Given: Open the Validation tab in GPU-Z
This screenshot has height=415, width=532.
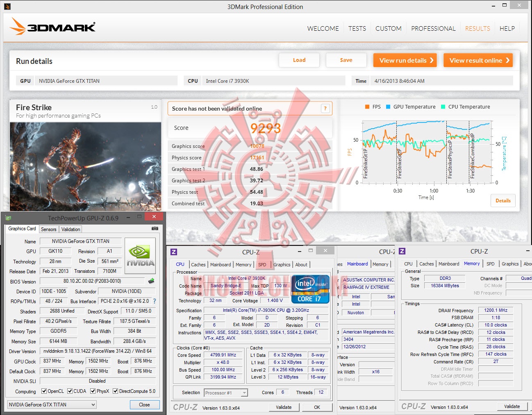Looking at the screenshot, I should tap(71, 229).
